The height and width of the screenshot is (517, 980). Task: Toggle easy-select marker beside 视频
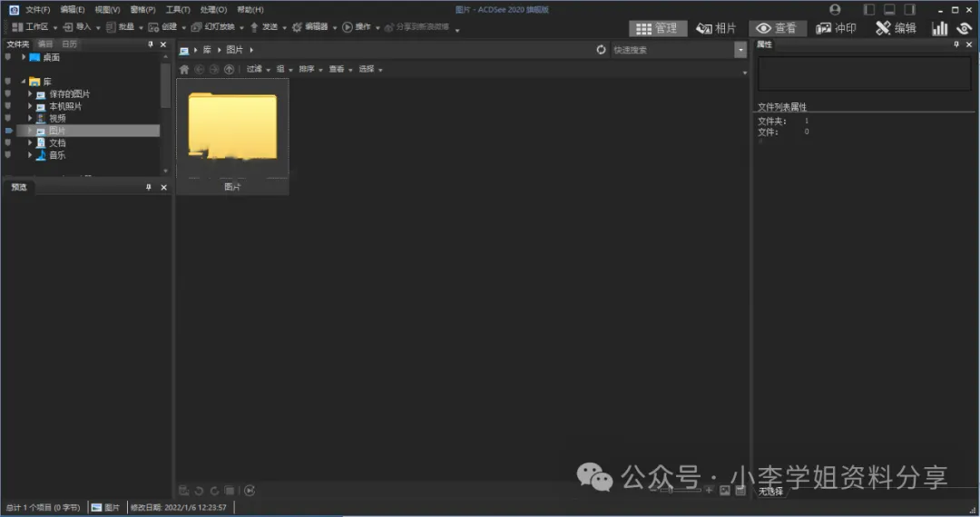(x=7, y=118)
